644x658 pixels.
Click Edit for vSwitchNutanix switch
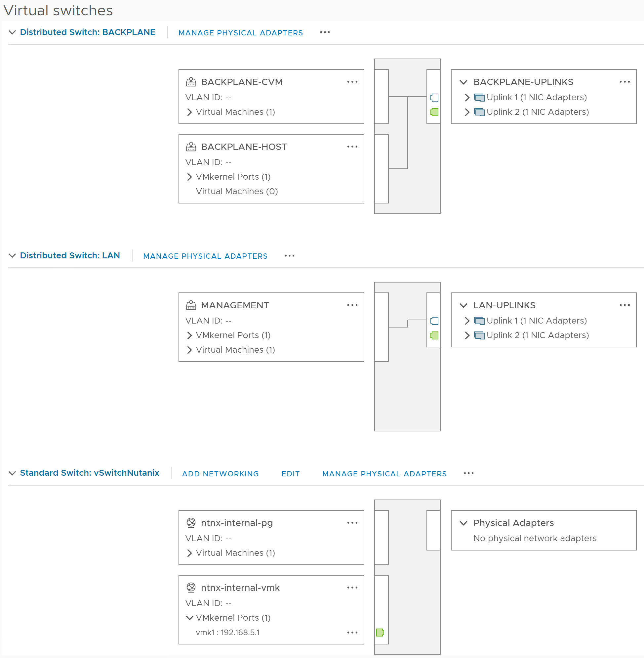291,473
